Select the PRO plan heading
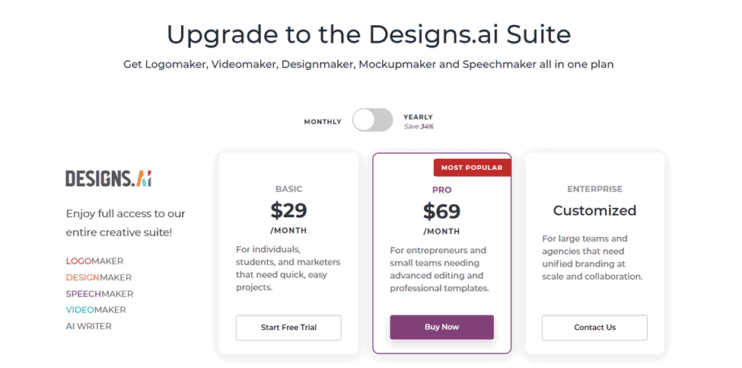 [442, 190]
